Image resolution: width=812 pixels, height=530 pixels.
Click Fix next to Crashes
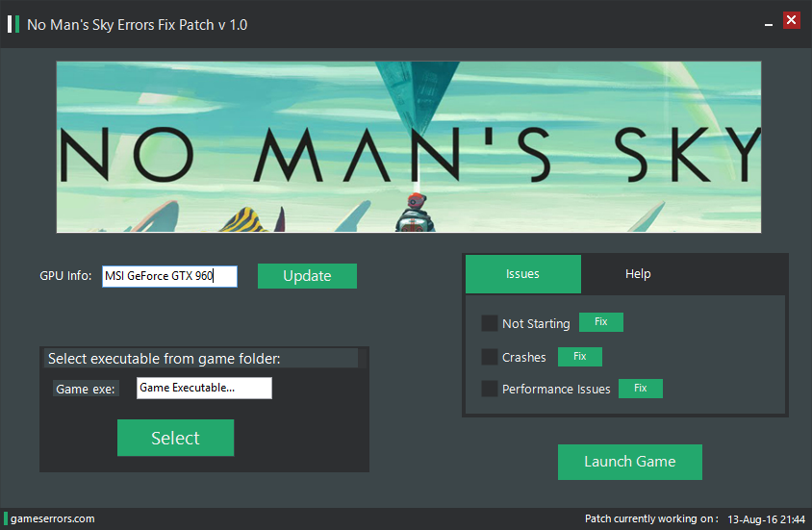tap(579, 357)
